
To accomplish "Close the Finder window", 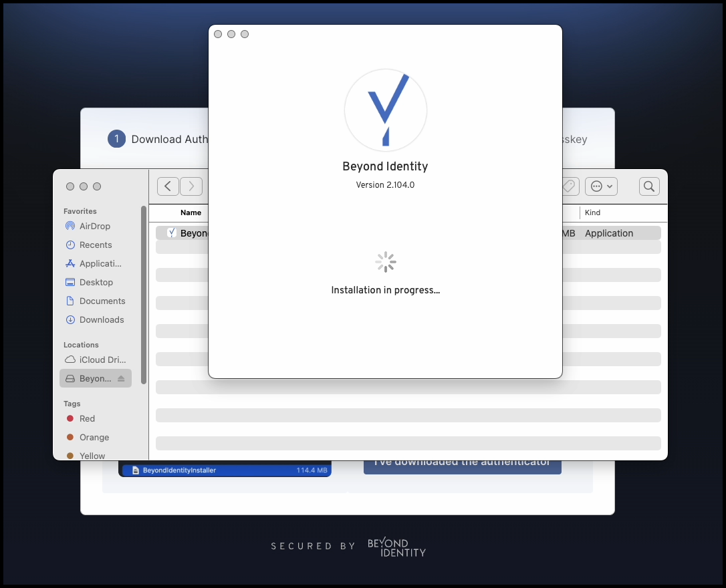I will tap(70, 186).
